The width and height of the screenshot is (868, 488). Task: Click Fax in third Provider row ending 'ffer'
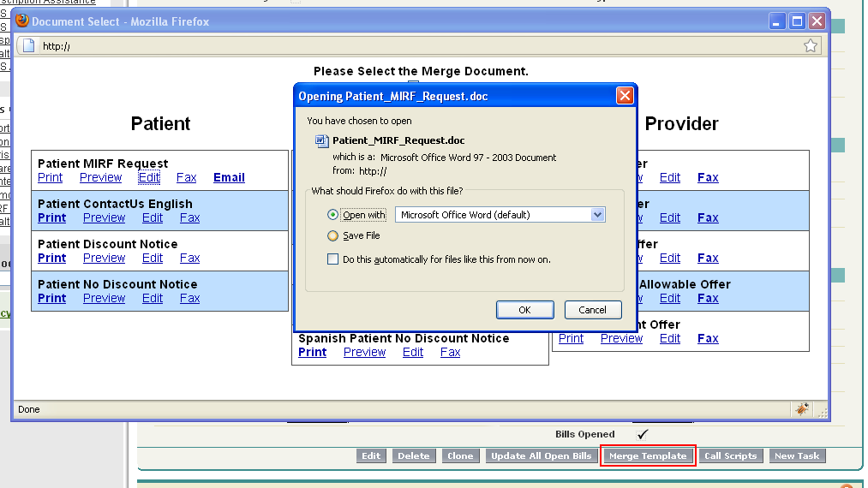[708, 259]
